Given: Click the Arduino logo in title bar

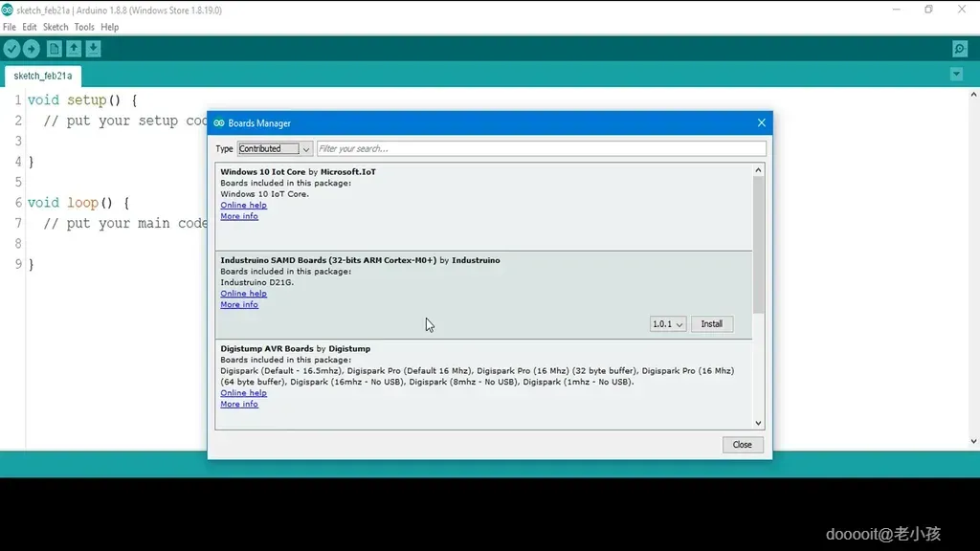Looking at the screenshot, I should coord(8,10).
